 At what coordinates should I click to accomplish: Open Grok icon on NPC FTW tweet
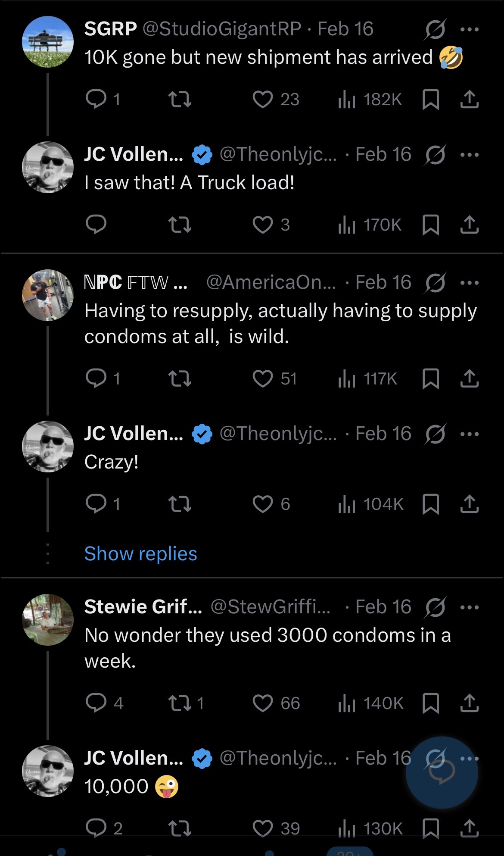click(435, 283)
